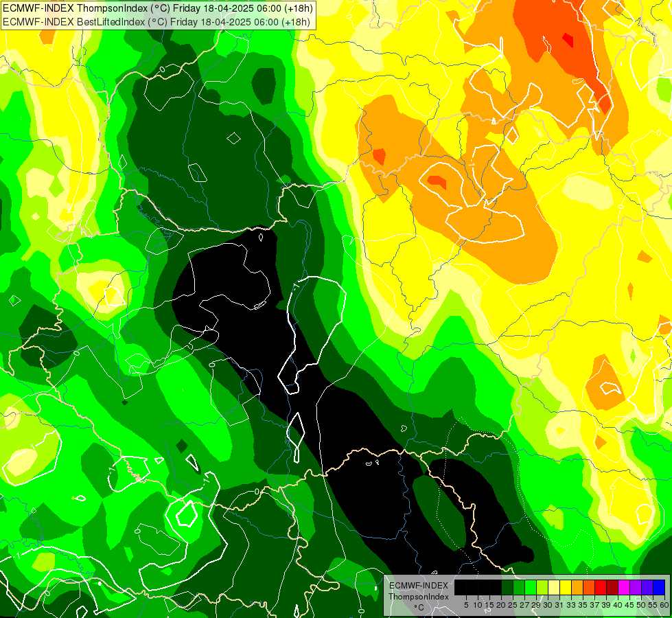Click the legend tick value '31'
This screenshot has height=618, width=672.
pyautogui.click(x=559, y=605)
